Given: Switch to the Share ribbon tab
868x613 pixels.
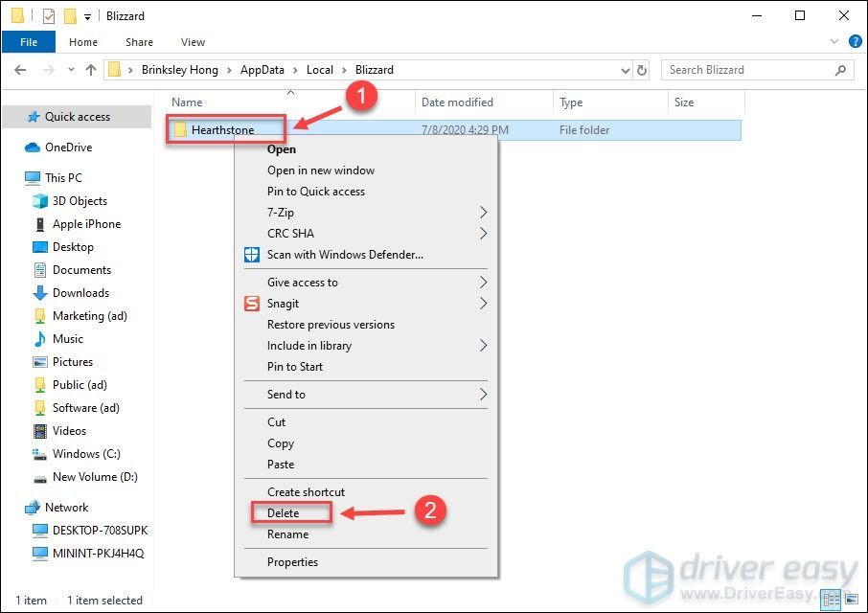Looking at the screenshot, I should pyautogui.click(x=139, y=42).
